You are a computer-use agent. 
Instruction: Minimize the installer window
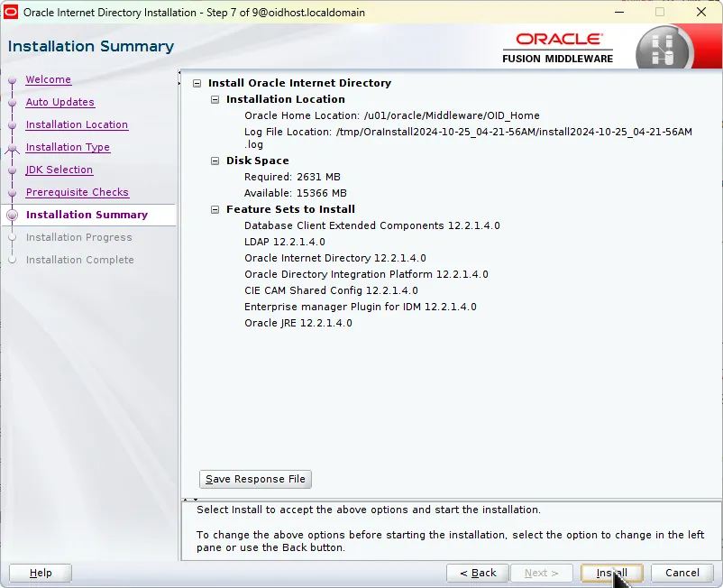619,12
